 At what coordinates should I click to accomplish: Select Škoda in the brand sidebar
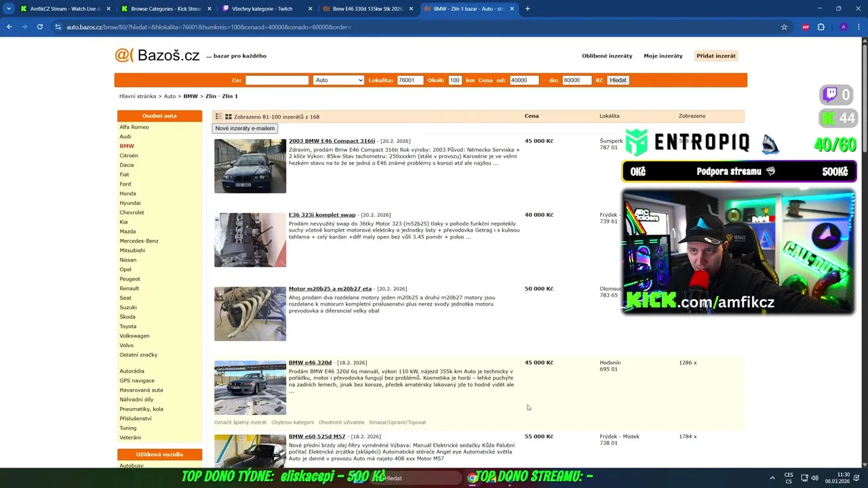pyautogui.click(x=127, y=317)
